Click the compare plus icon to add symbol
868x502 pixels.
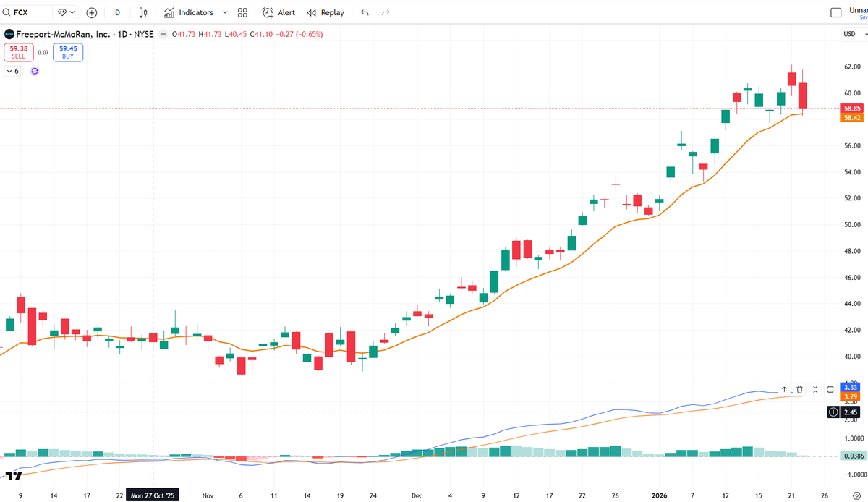point(91,12)
